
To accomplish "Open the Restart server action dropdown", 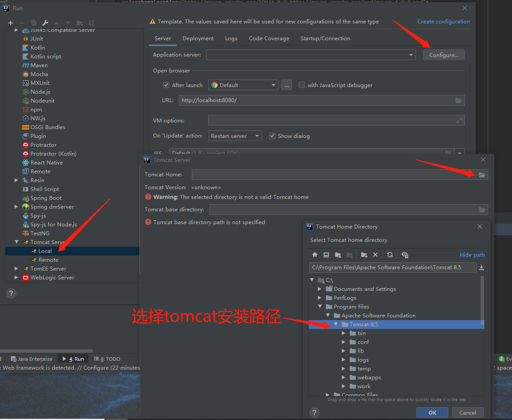I will coord(235,136).
